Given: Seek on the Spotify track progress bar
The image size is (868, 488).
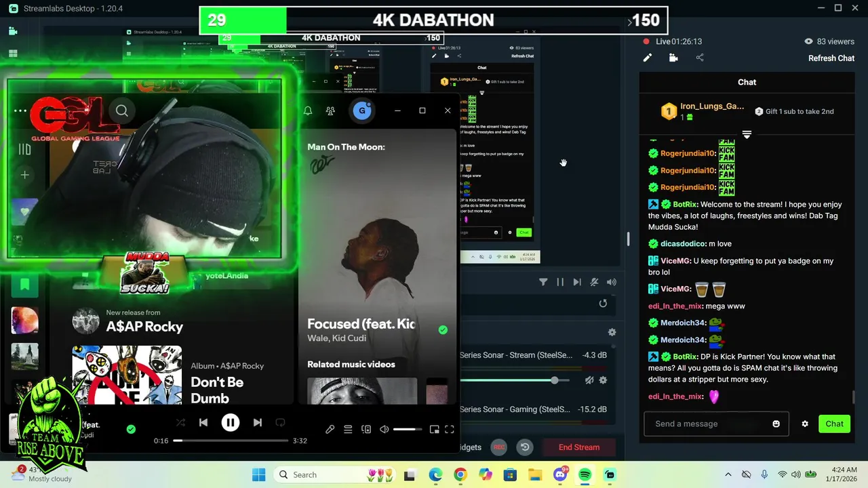Looking at the screenshot, I should coord(231,441).
